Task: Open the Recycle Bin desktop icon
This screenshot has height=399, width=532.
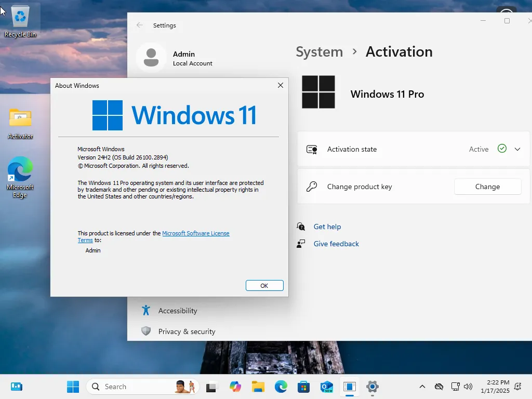Action: pos(20,22)
